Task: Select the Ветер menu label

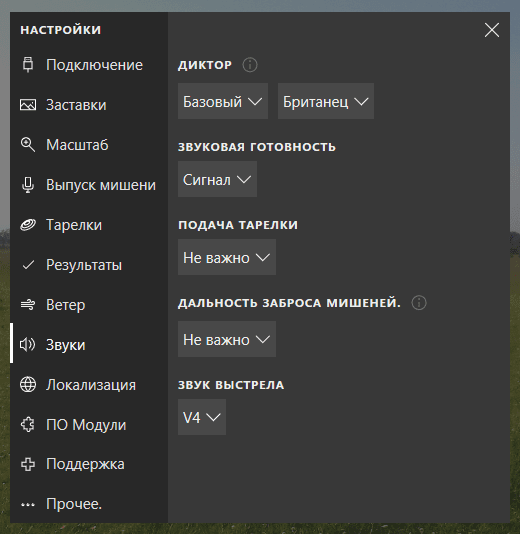Action: (66, 305)
